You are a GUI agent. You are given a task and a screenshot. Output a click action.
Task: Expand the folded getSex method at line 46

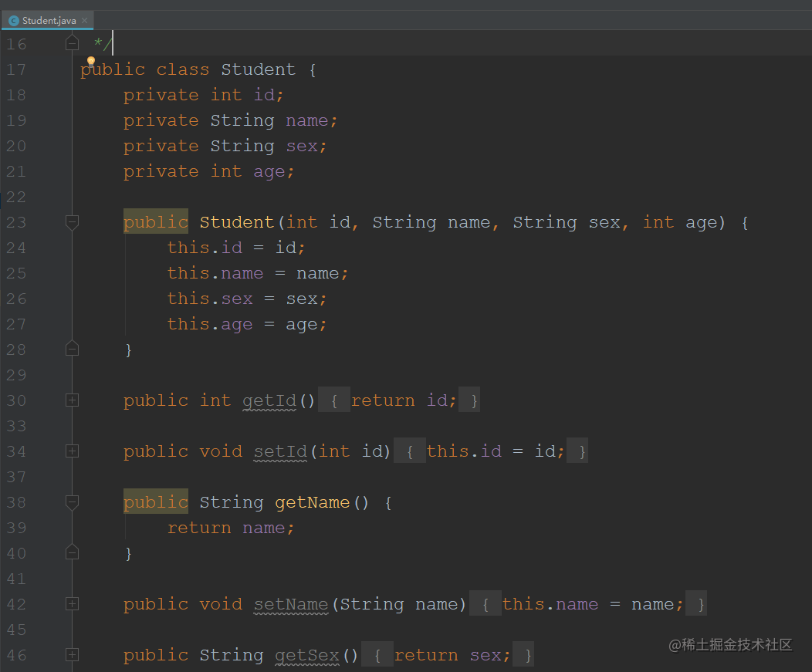pyautogui.click(x=72, y=655)
